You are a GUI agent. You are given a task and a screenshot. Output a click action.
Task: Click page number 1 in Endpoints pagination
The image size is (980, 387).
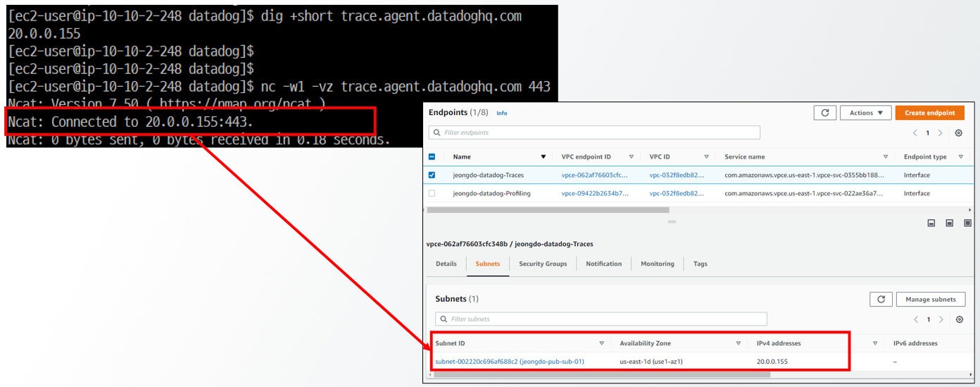click(928, 133)
